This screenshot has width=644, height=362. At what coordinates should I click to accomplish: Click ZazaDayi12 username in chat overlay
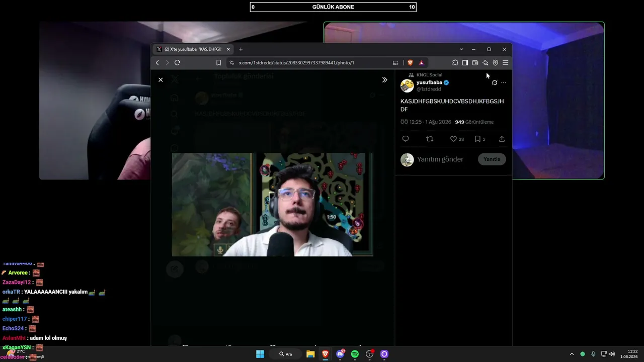[x=17, y=283]
